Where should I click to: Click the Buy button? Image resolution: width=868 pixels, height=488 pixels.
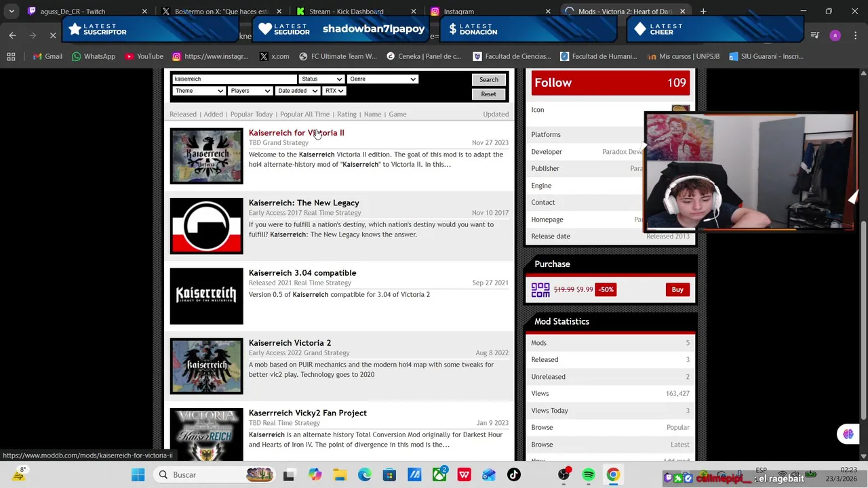point(677,289)
